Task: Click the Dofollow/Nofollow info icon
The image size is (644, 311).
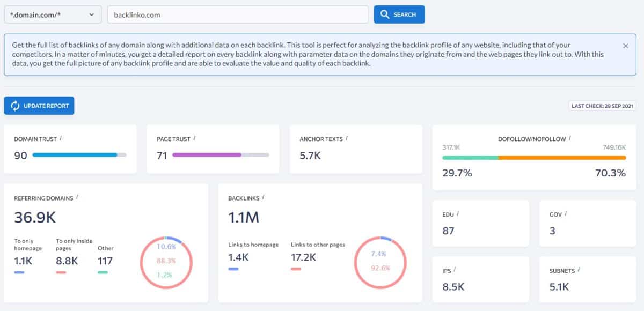Action: click(570, 138)
